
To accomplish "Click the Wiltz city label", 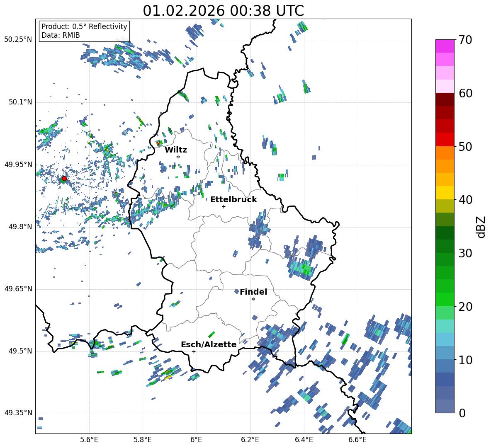I will coord(176,150).
